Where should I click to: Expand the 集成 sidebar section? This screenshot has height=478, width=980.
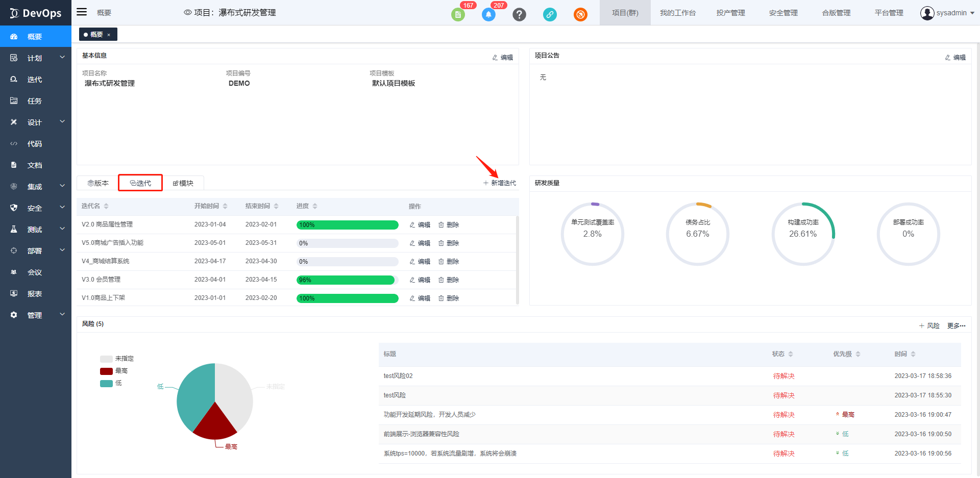tap(35, 187)
